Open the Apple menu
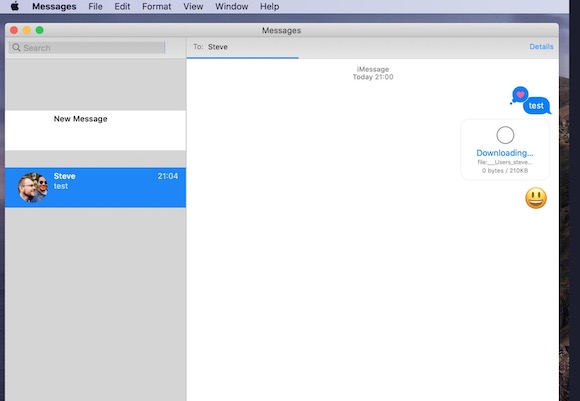580x401 pixels. point(15,6)
